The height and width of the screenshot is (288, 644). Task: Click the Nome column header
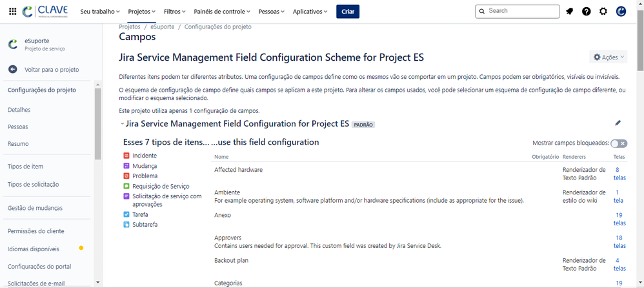(x=221, y=157)
